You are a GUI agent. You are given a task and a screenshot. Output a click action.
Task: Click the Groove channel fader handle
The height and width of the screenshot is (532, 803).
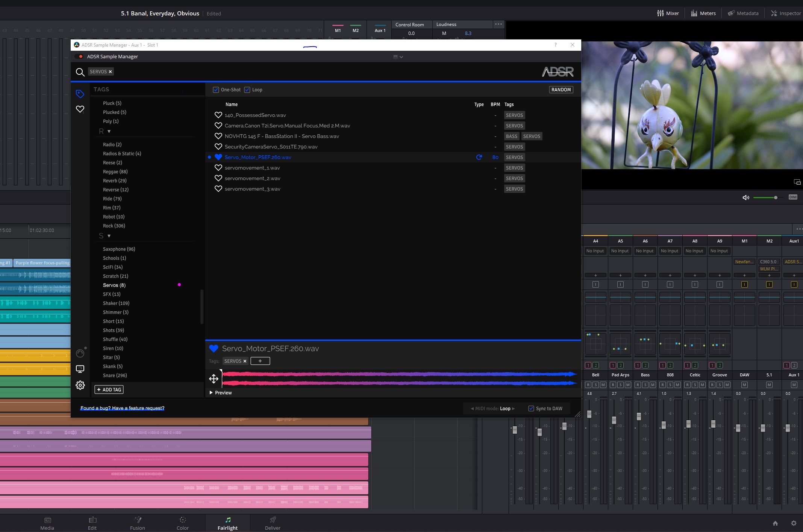coord(713,424)
